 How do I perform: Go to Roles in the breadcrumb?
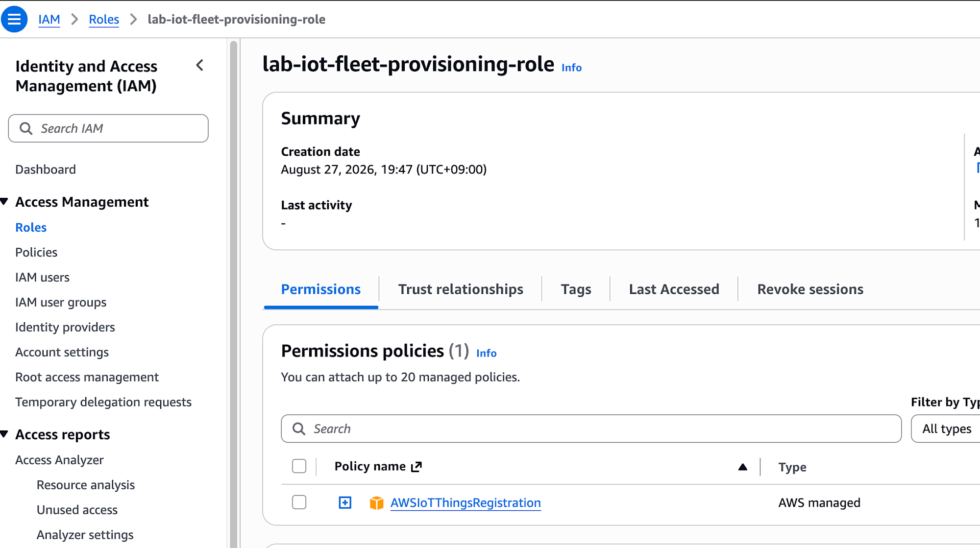point(104,20)
